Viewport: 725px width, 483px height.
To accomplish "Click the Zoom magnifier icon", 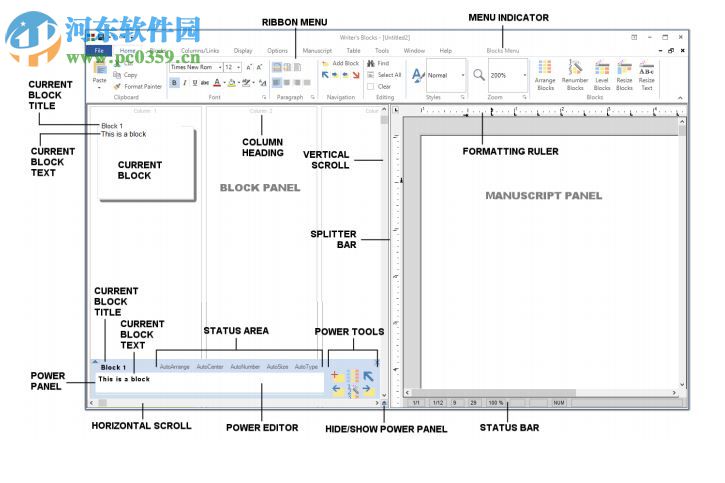I will (x=479, y=75).
